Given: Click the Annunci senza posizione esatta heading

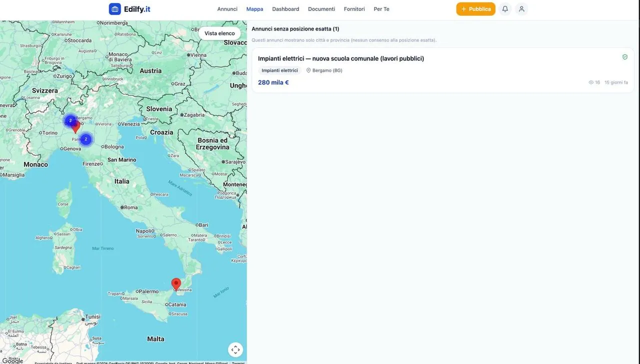Looking at the screenshot, I should click(x=295, y=29).
